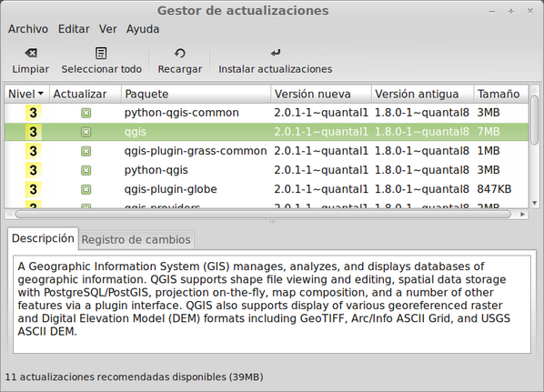Image resolution: width=544 pixels, height=392 pixels.
Task: Click the Instalar actualizaciones icon
Action: point(276,53)
